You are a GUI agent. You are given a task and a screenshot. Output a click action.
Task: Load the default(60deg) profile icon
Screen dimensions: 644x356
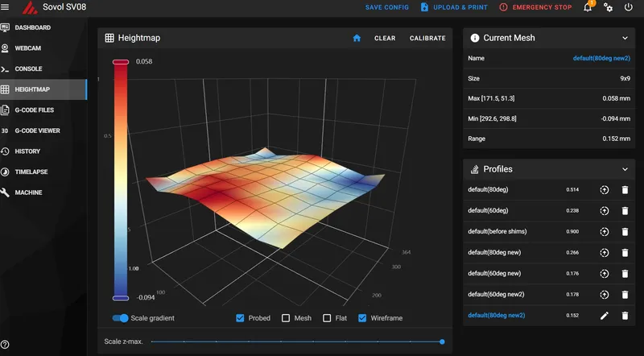(605, 210)
